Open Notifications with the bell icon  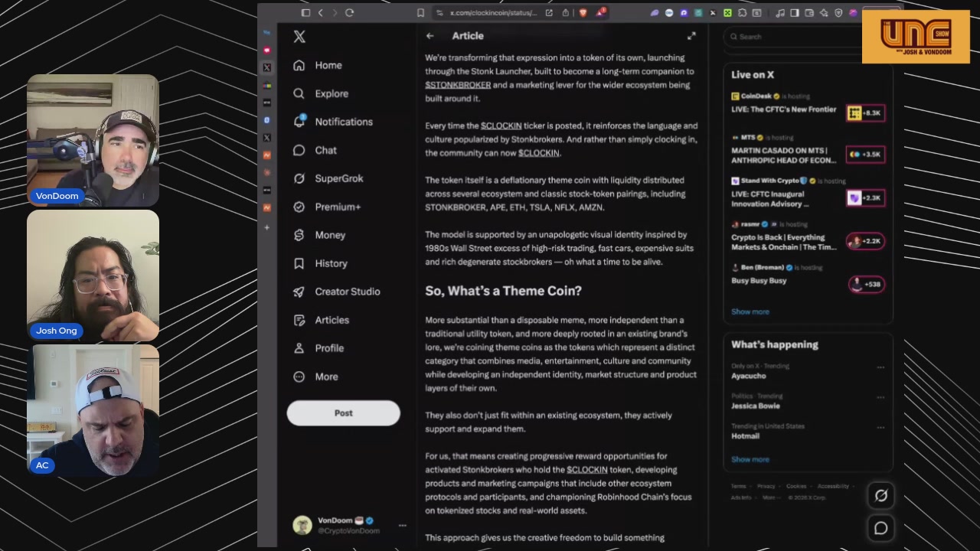(299, 122)
